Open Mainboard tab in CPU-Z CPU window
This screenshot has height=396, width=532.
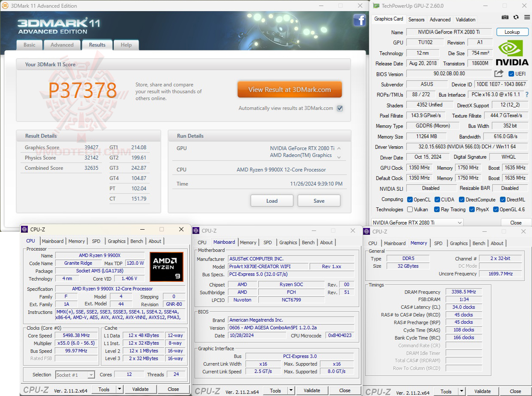click(53, 241)
